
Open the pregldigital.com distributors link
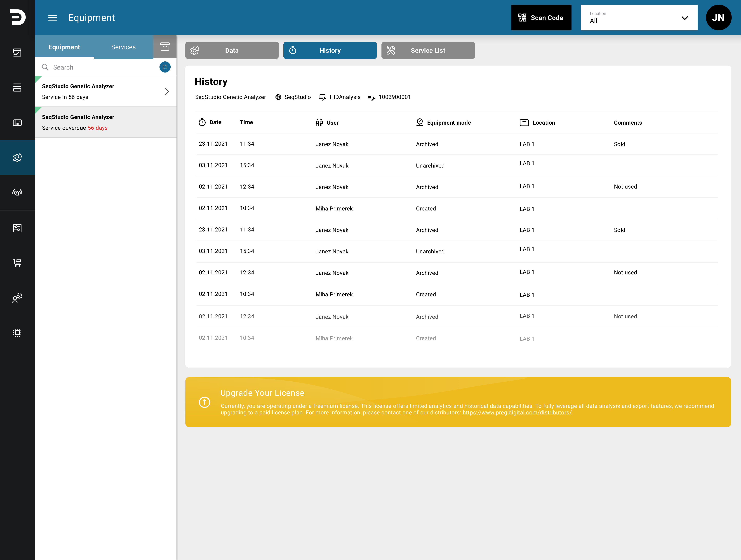coord(517,412)
